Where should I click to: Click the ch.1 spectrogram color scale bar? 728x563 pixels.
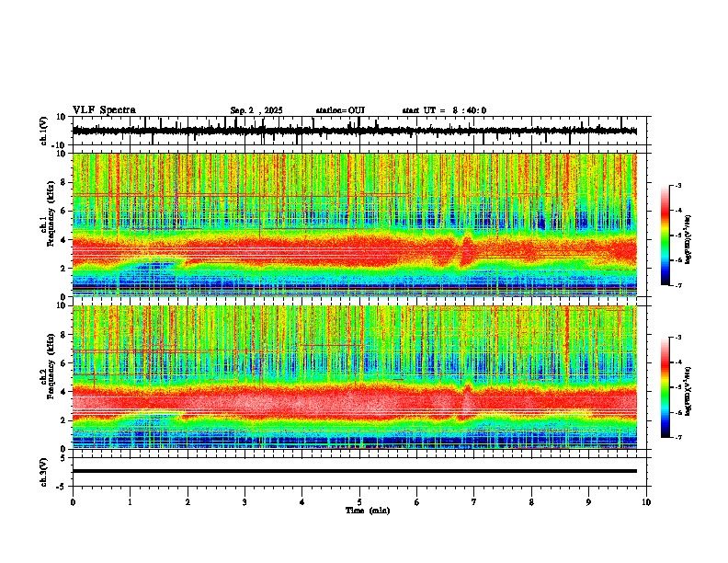click(665, 236)
